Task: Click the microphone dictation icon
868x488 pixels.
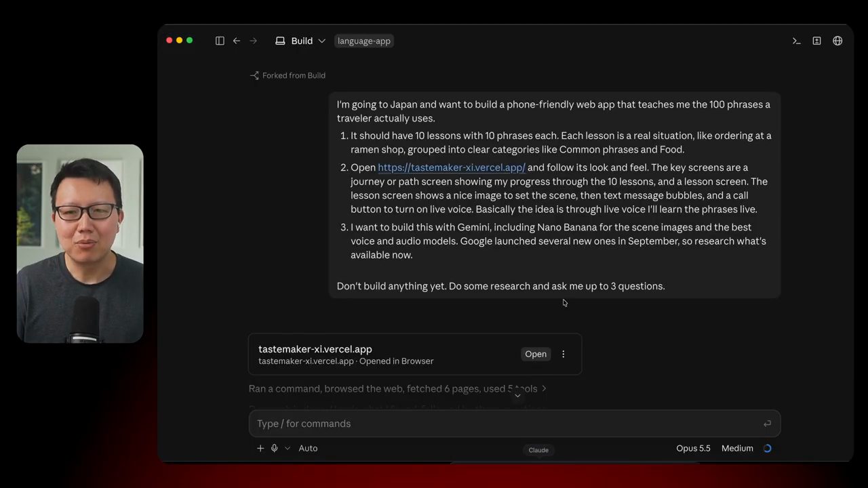Action: [275, 448]
